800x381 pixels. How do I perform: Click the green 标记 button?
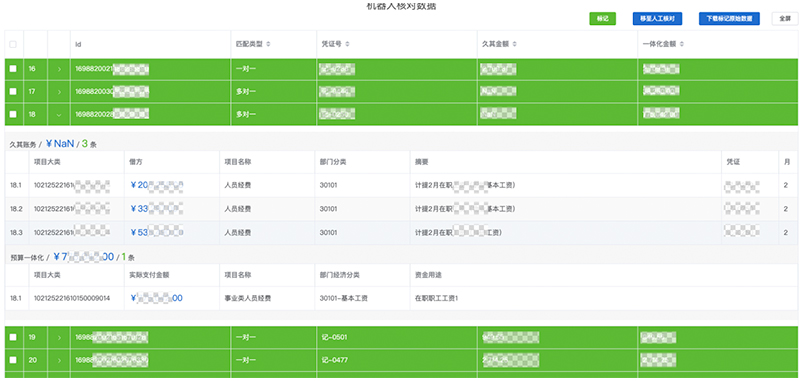point(603,18)
